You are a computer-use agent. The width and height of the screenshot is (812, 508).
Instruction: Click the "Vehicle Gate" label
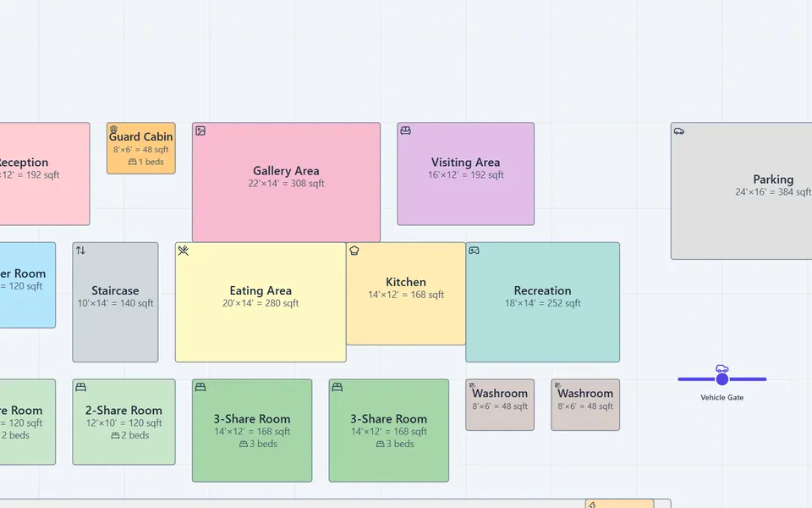click(x=721, y=398)
